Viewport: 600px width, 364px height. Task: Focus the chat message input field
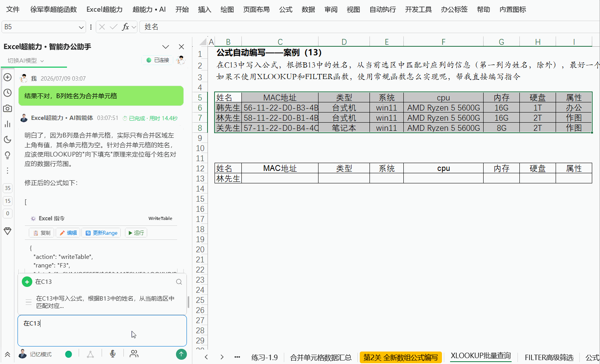pos(102,331)
